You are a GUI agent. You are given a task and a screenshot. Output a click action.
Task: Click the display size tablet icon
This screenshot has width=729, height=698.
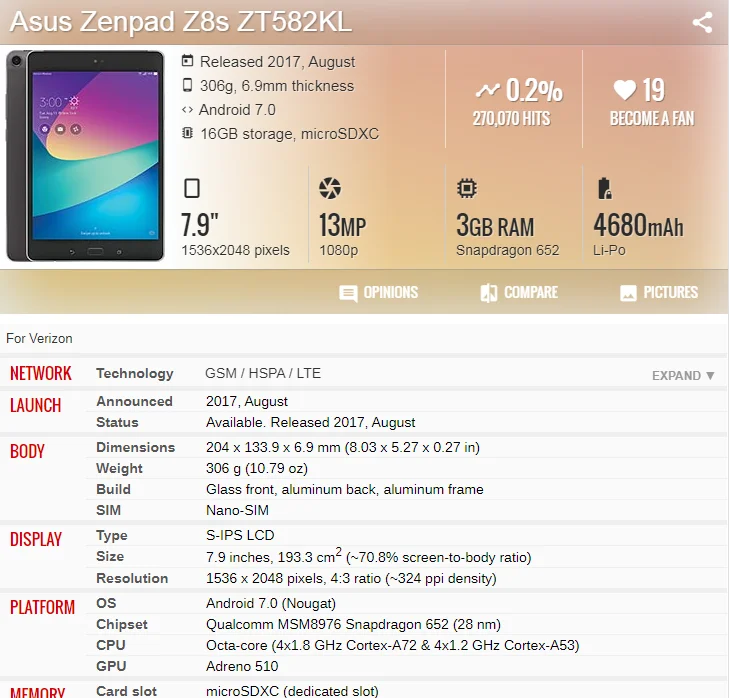pyautogui.click(x=192, y=188)
